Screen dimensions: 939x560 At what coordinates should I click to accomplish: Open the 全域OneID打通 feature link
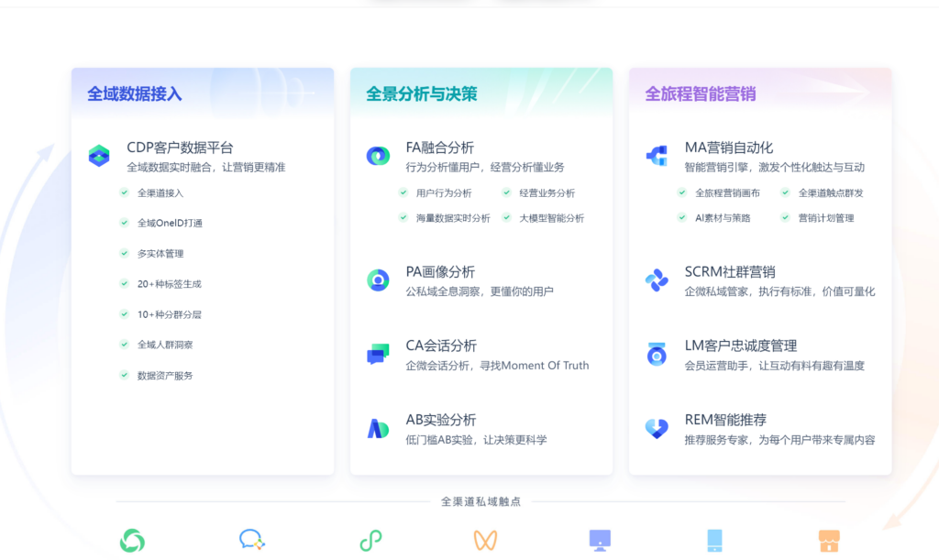[170, 223]
